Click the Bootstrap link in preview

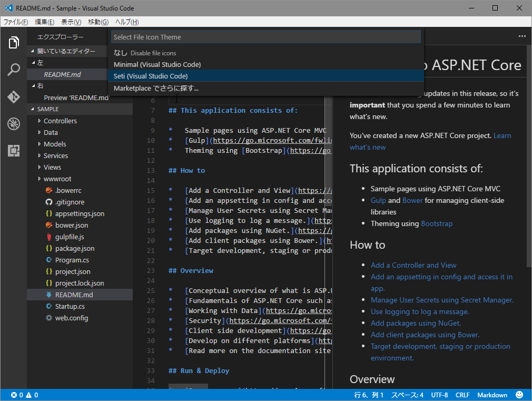436,223
